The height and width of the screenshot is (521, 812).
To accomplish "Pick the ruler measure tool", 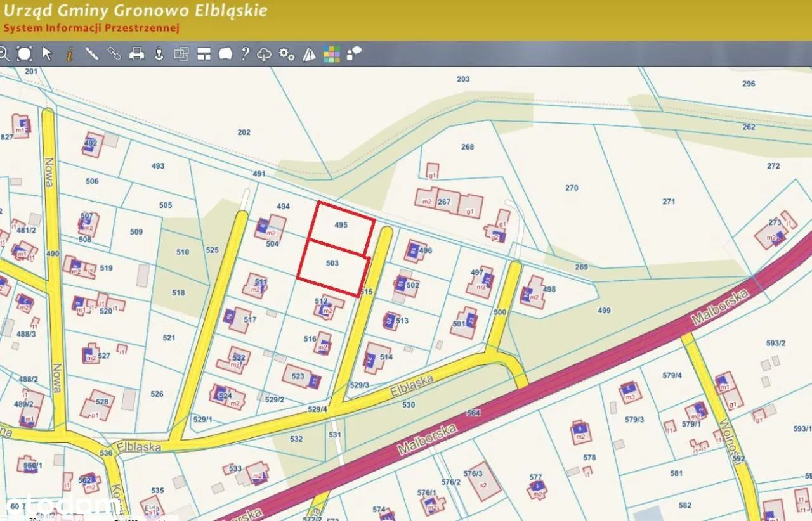I will [x=92, y=54].
